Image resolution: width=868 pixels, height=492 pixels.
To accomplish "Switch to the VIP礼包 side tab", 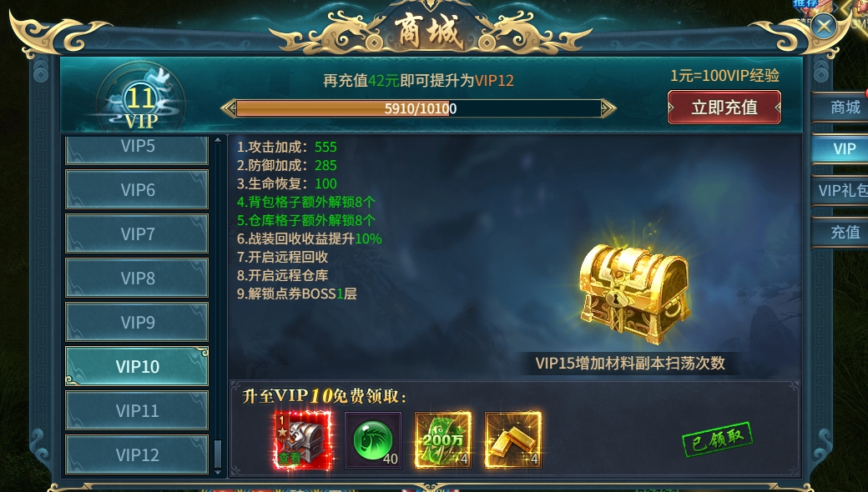I will (x=841, y=190).
